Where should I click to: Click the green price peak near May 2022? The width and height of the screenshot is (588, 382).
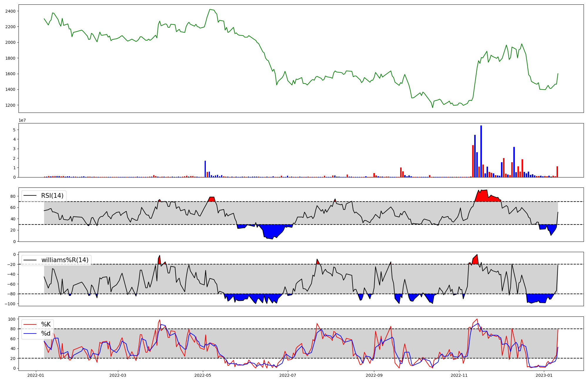point(210,9)
